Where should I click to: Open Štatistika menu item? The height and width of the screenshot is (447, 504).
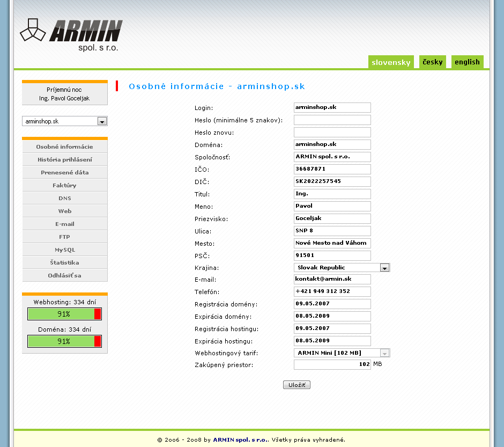pos(64,262)
